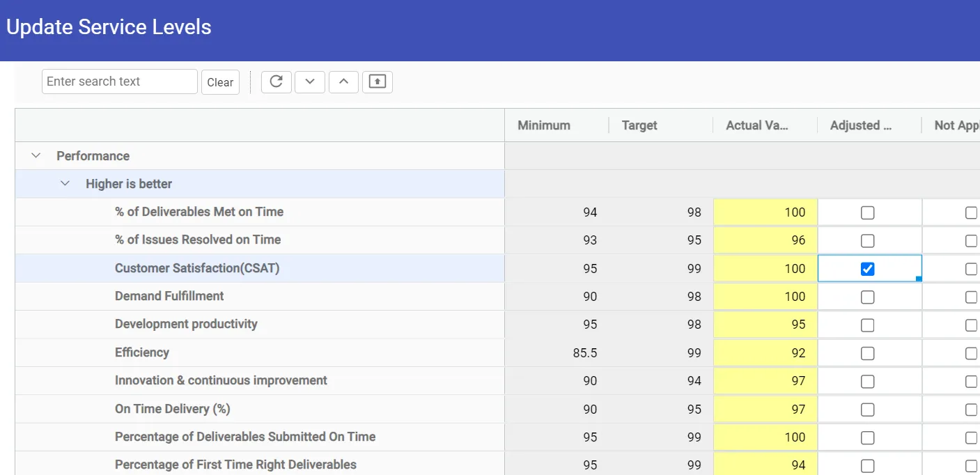Select the Innovation & continuous improvement row

221,381
